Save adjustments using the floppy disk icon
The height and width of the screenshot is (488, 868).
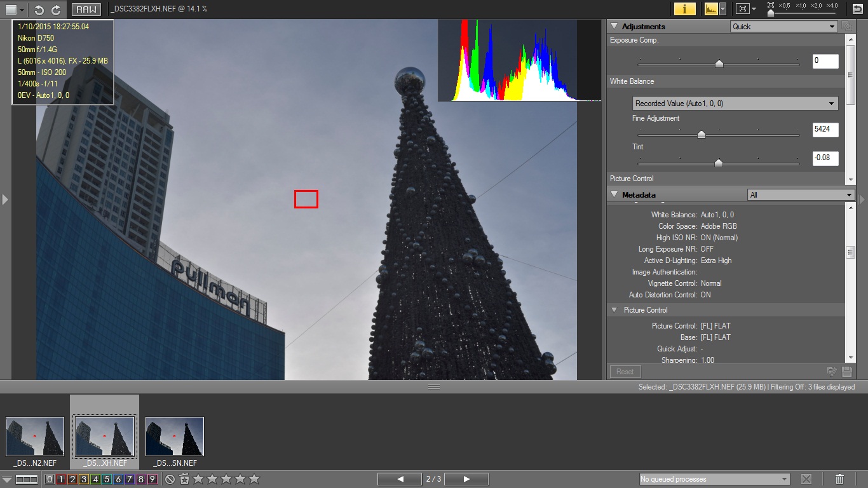pyautogui.click(x=846, y=372)
